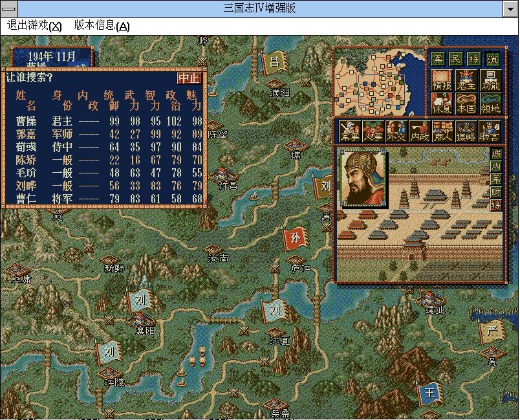Toggle the 消 map filter

pyautogui.click(x=493, y=59)
